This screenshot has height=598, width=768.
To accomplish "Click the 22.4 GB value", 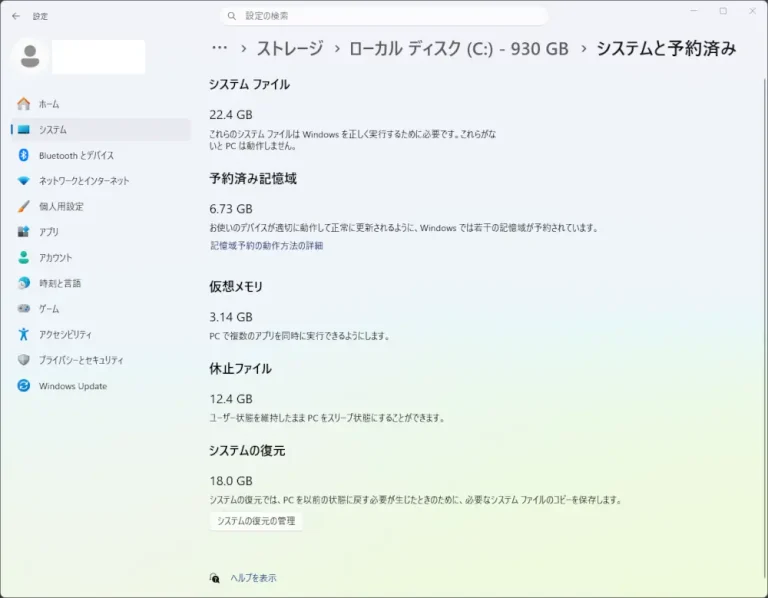I will (x=231, y=115).
